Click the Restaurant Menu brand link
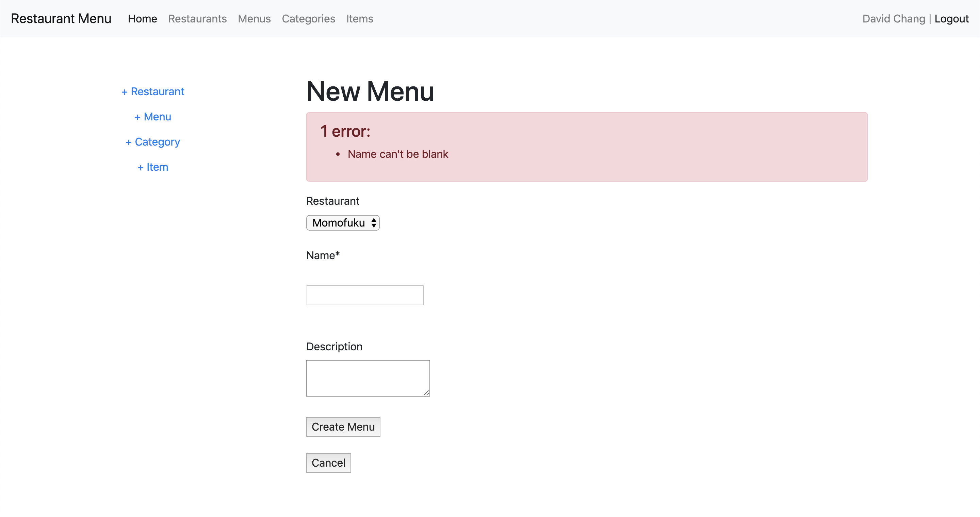 click(61, 19)
